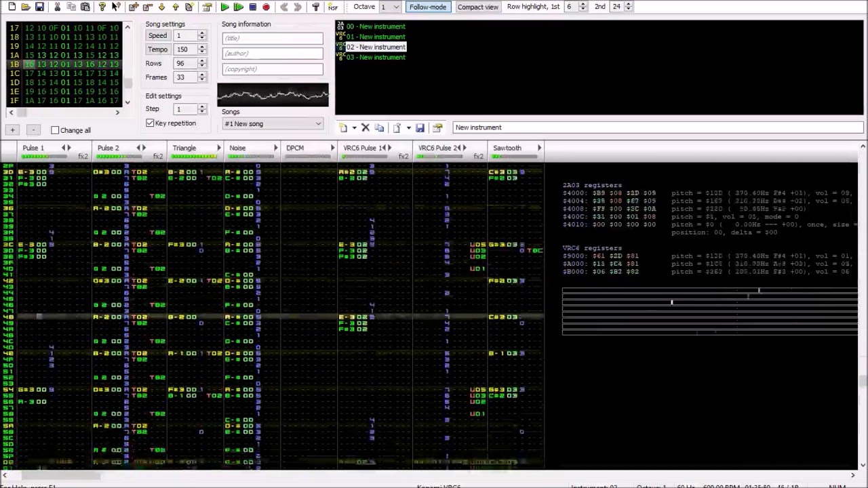
Task: Open the new instrument type dropdown arrow
Action: pos(354,127)
